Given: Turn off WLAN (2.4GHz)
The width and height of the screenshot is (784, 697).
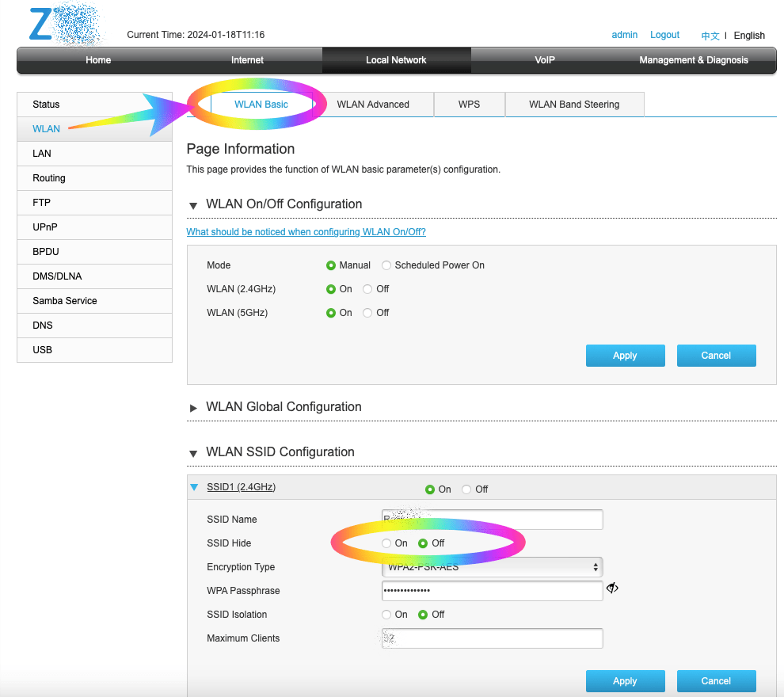Looking at the screenshot, I should point(367,289).
